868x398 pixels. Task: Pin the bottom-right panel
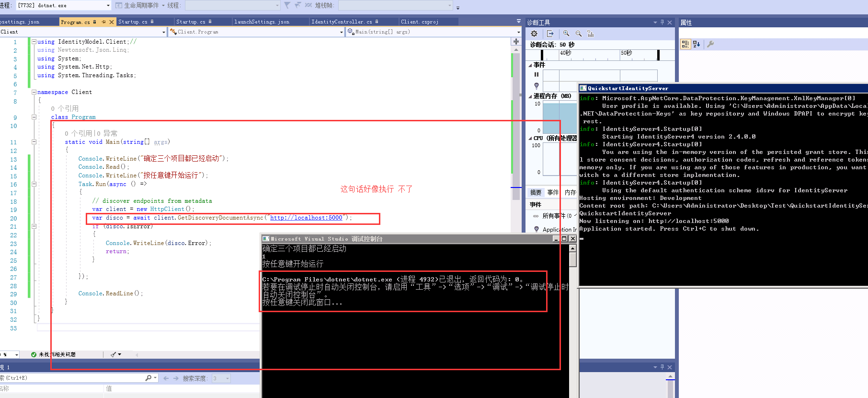[662, 367]
